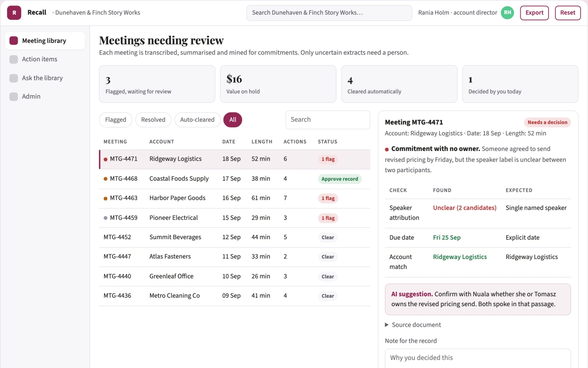This screenshot has width=588, height=368.
Task: Click the grey status dot beside MTG-4459
Action: 105,218
